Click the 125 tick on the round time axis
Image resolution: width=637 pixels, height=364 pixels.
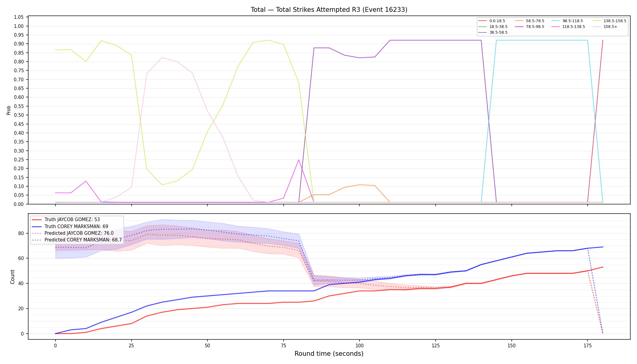point(436,345)
